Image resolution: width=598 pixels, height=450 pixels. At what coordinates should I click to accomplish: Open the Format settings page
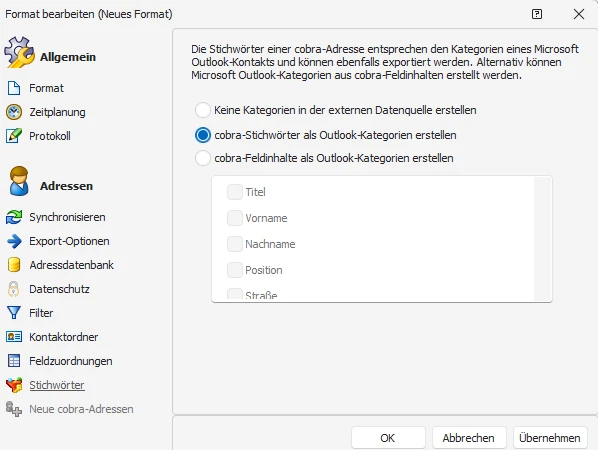click(x=47, y=88)
